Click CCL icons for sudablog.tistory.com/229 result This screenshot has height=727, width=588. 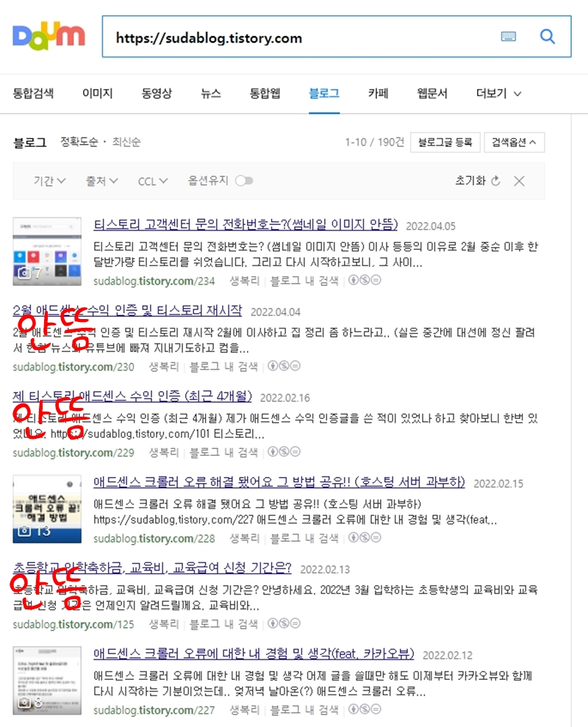pos(284,451)
